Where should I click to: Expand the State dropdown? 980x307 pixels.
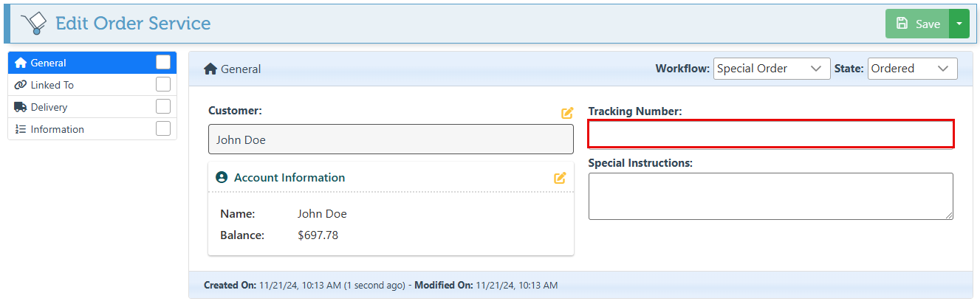(x=912, y=69)
